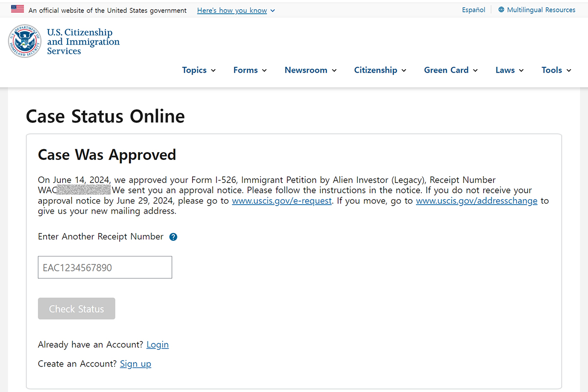This screenshot has width=588, height=392.
Task: Expand the "Here's how you know" chevron
Action: tap(272, 10)
